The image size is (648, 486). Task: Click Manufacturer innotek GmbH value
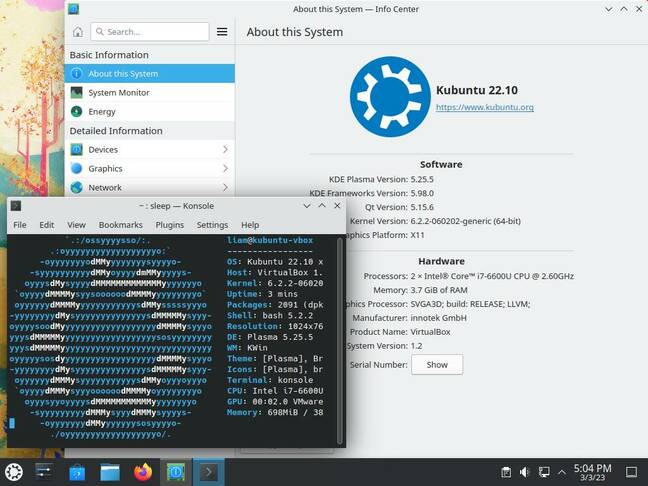click(438, 318)
